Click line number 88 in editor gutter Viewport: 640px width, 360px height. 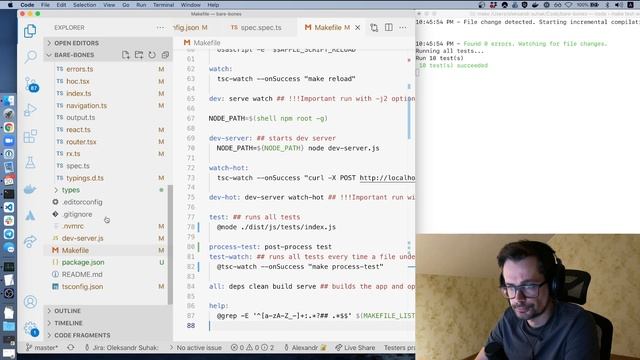[x=191, y=326]
